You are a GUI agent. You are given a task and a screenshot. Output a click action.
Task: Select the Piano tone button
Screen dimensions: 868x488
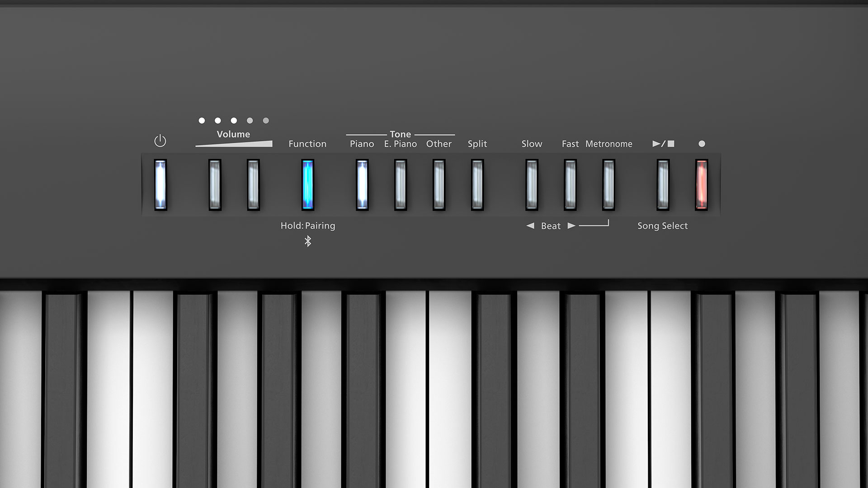pyautogui.click(x=362, y=184)
